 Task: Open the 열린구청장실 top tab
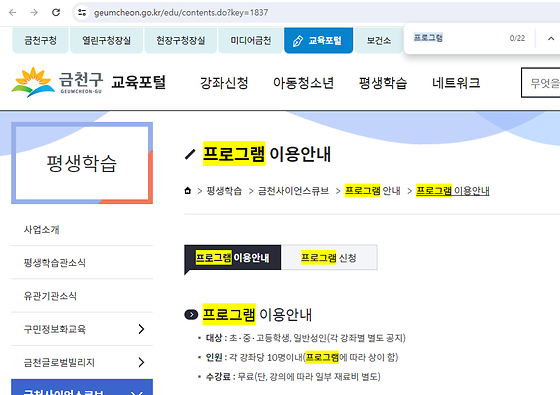106,40
